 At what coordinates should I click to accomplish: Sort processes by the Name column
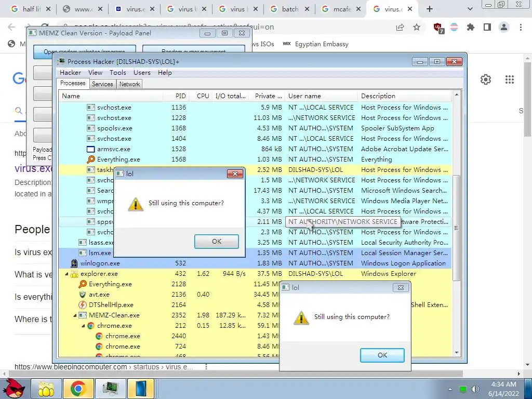coord(111,96)
